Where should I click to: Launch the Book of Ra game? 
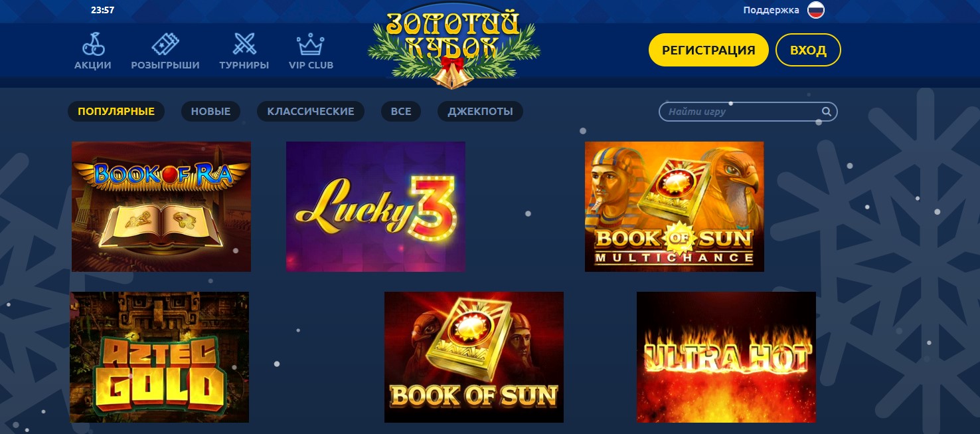[161, 207]
